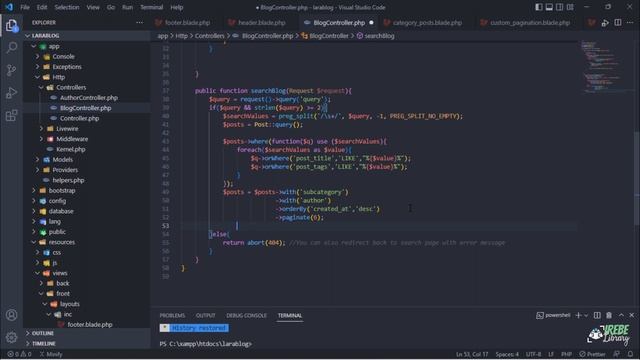
Task: Open Explorer more actions ellipsis
Action: [140, 22]
